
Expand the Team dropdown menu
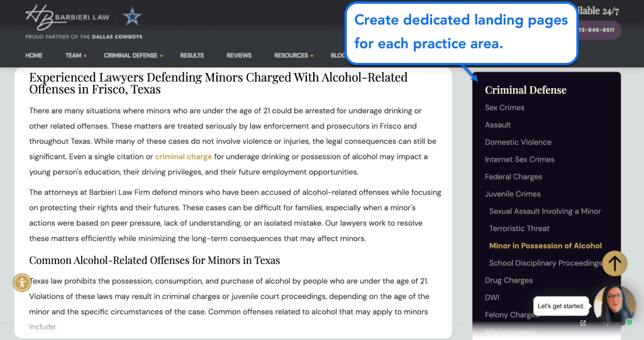click(75, 55)
